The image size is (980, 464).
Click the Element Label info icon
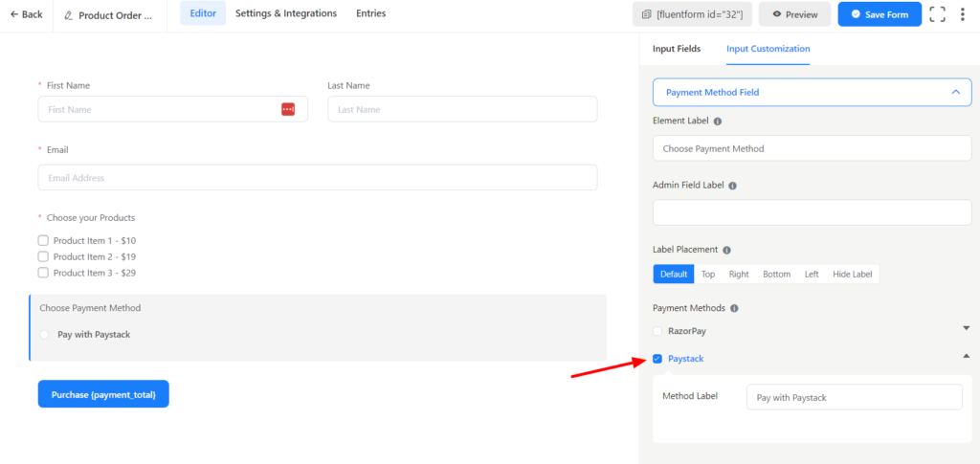[718, 122]
